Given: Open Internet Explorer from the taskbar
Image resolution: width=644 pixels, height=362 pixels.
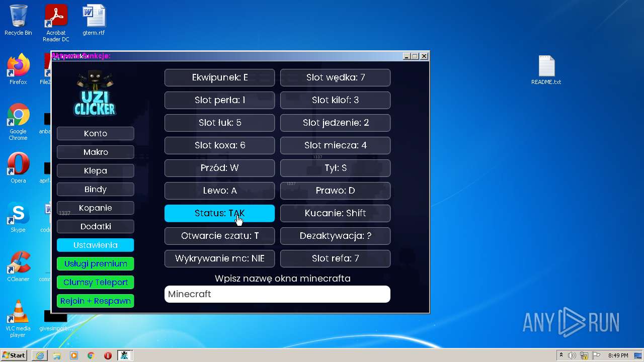Looking at the screenshot, I should (40, 355).
